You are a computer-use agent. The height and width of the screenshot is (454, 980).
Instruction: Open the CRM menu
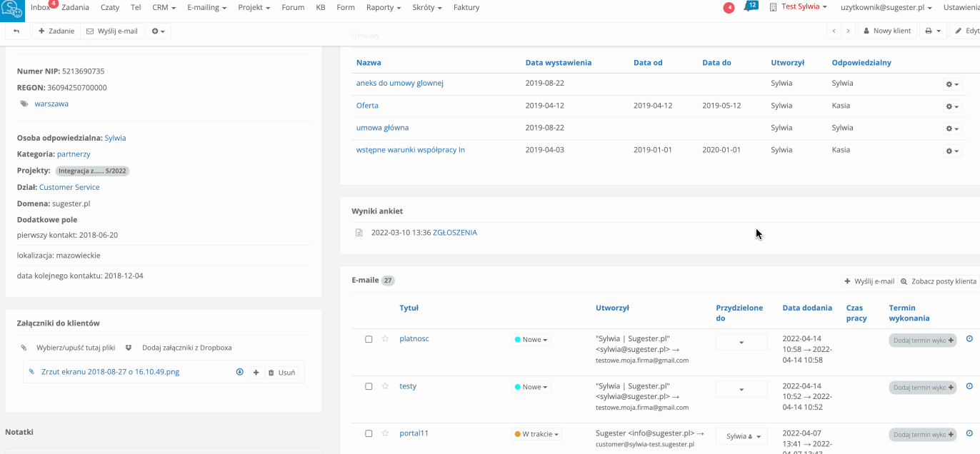(x=164, y=8)
